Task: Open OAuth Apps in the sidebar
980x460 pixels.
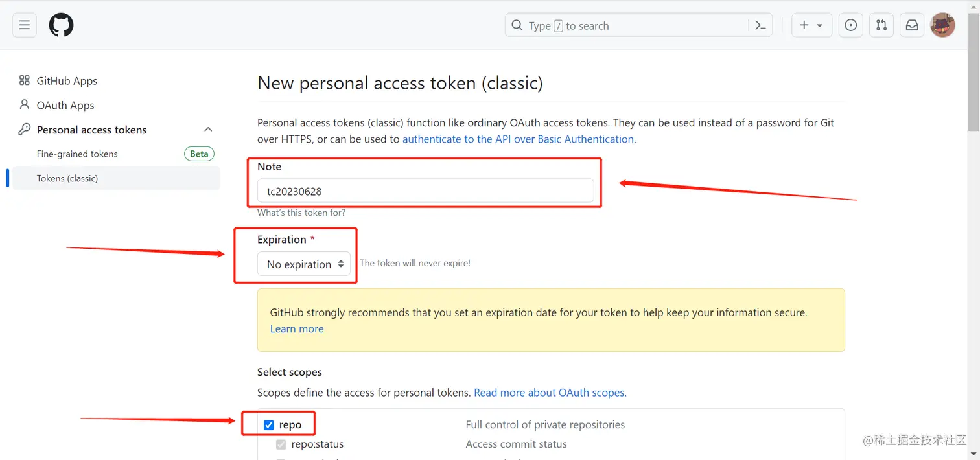Action: [65, 106]
